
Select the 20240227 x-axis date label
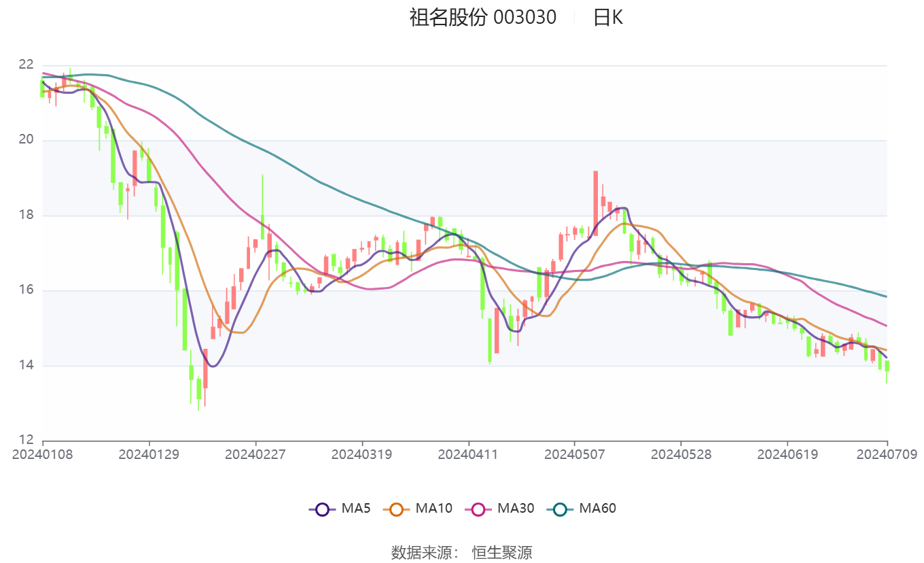pyautogui.click(x=255, y=454)
